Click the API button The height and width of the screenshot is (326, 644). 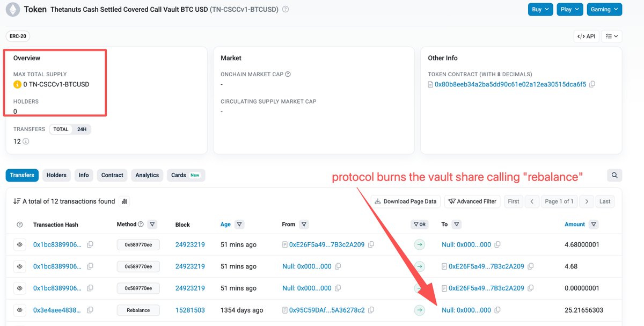(586, 36)
